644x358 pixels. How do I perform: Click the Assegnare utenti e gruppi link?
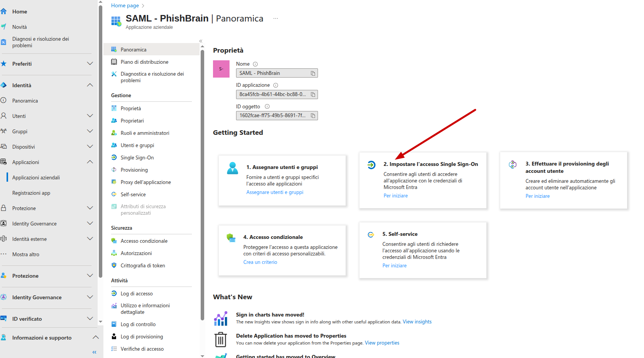[x=275, y=192]
